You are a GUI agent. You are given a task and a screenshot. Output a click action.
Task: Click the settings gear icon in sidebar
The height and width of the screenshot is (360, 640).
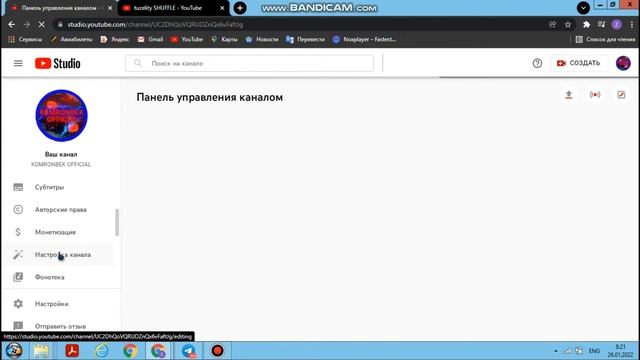pos(18,304)
